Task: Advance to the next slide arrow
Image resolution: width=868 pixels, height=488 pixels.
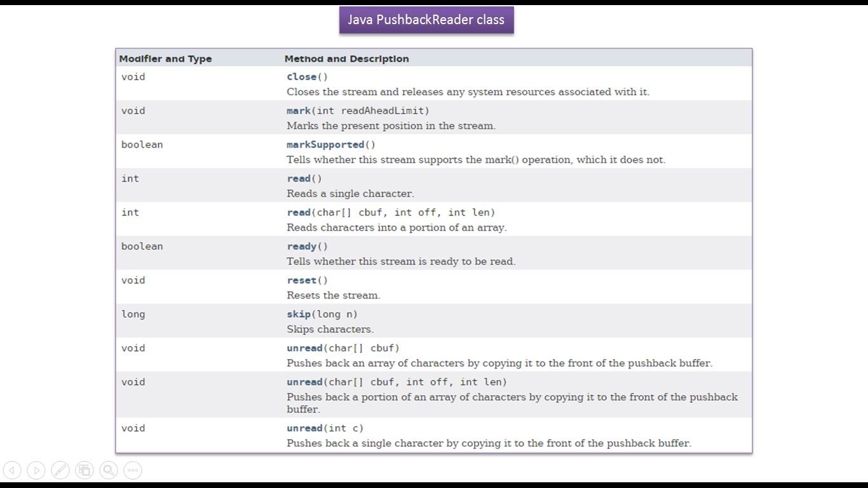Action: click(x=36, y=470)
